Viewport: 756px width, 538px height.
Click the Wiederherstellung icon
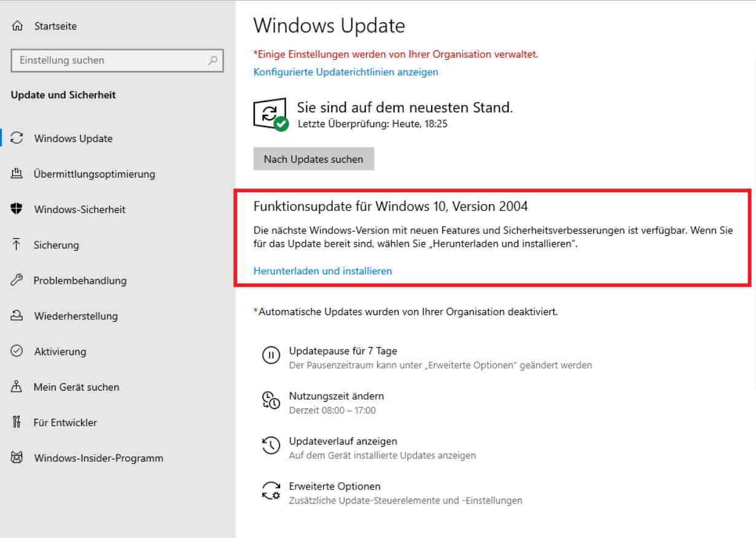coord(17,316)
